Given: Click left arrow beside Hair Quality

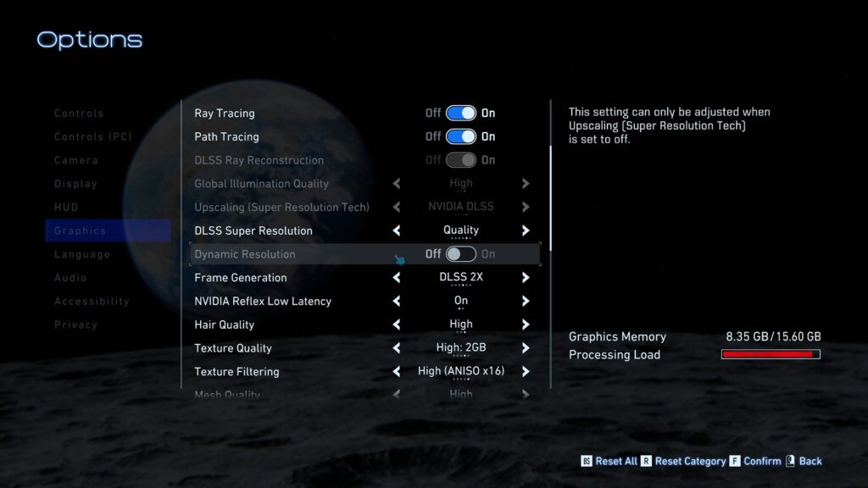Looking at the screenshot, I should pyautogui.click(x=397, y=324).
